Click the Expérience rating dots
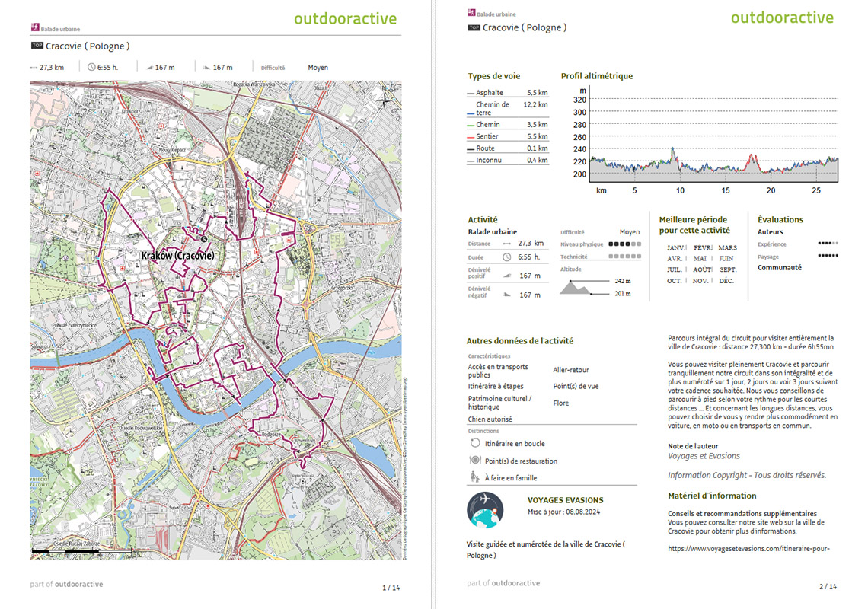Image resolution: width=868 pixels, height=609 pixels. [828, 243]
